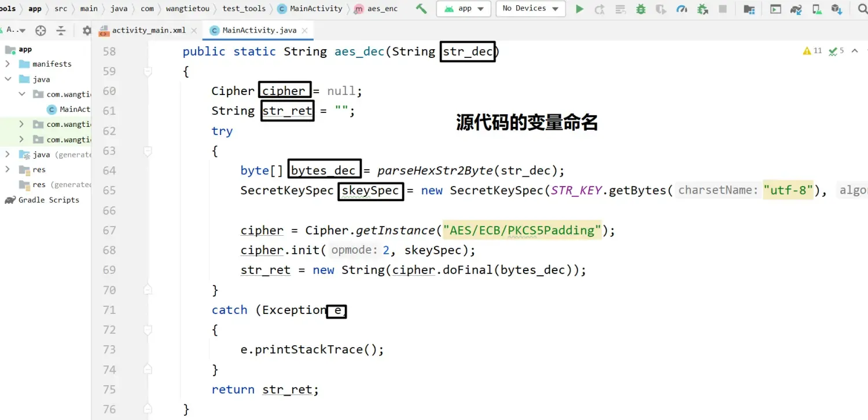Image resolution: width=868 pixels, height=420 pixels.
Task: Run the app with the green Run button
Action: click(580, 9)
